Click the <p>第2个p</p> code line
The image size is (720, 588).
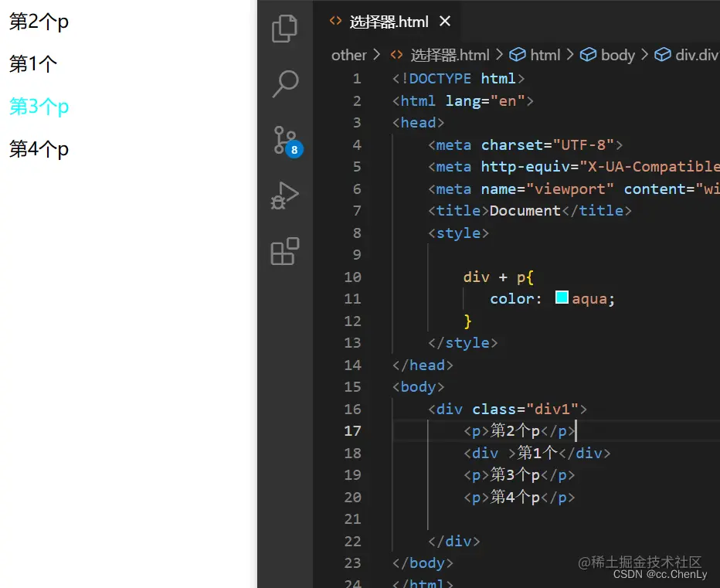click(x=519, y=431)
